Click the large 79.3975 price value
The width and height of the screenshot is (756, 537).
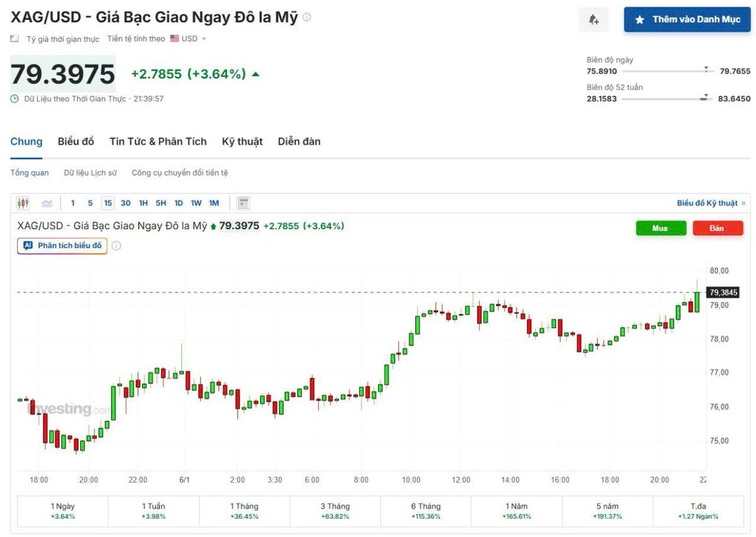coord(63,74)
